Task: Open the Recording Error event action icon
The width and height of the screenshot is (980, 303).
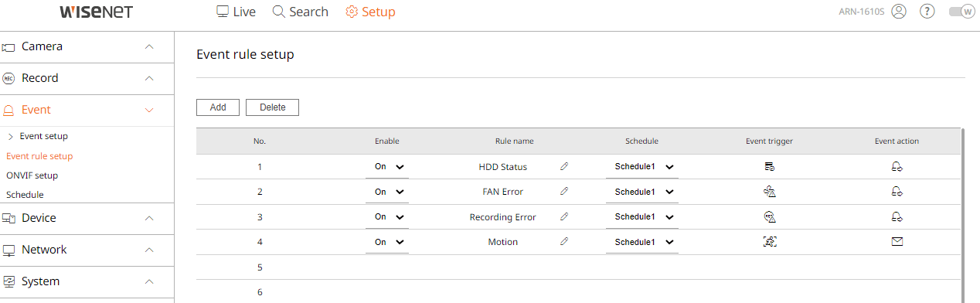Action: pyautogui.click(x=897, y=216)
